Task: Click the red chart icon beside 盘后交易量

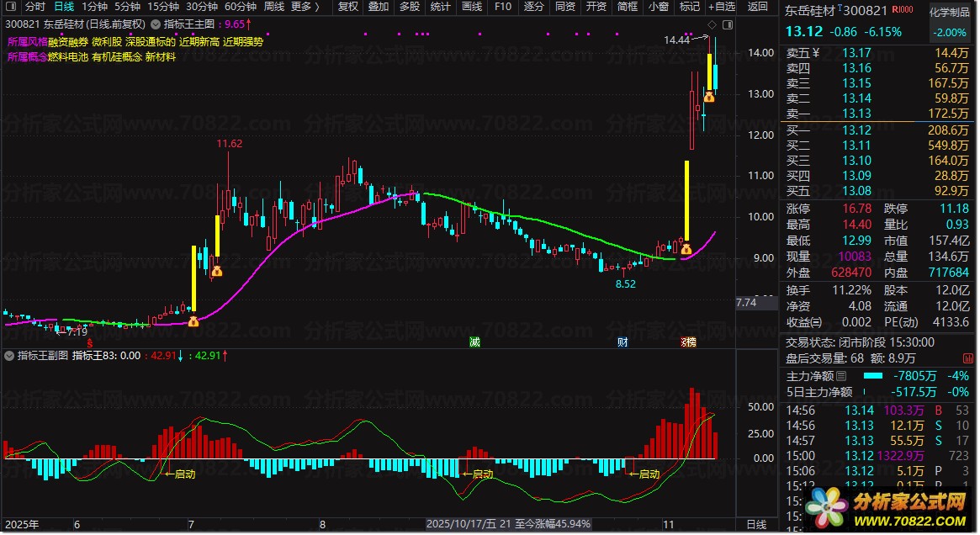Action: 968,358
